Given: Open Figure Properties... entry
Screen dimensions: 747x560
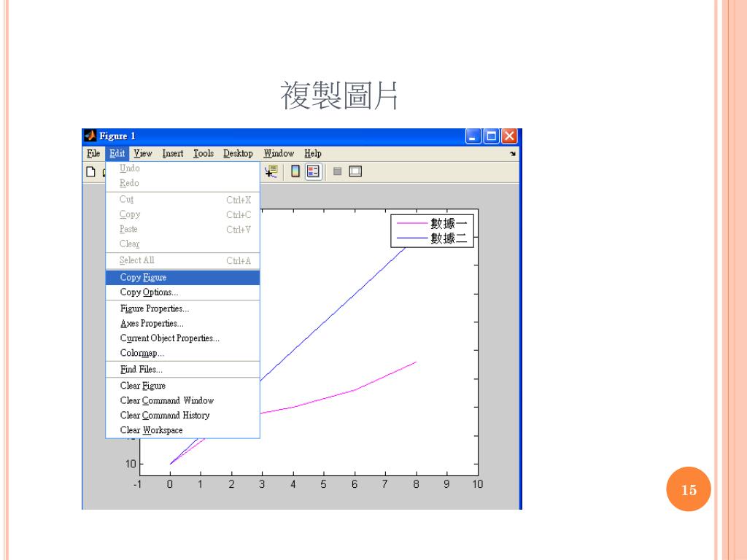Looking at the screenshot, I should [x=183, y=308].
